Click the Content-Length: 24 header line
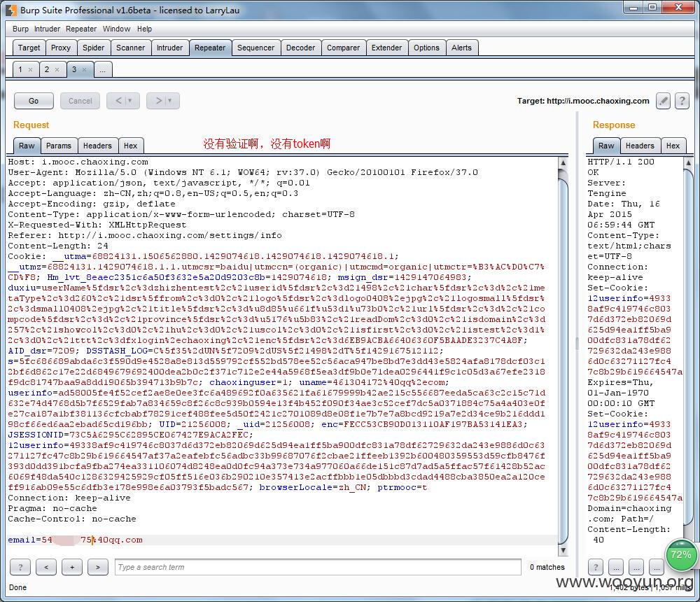The height and width of the screenshot is (602, 700). click(58, 246)
